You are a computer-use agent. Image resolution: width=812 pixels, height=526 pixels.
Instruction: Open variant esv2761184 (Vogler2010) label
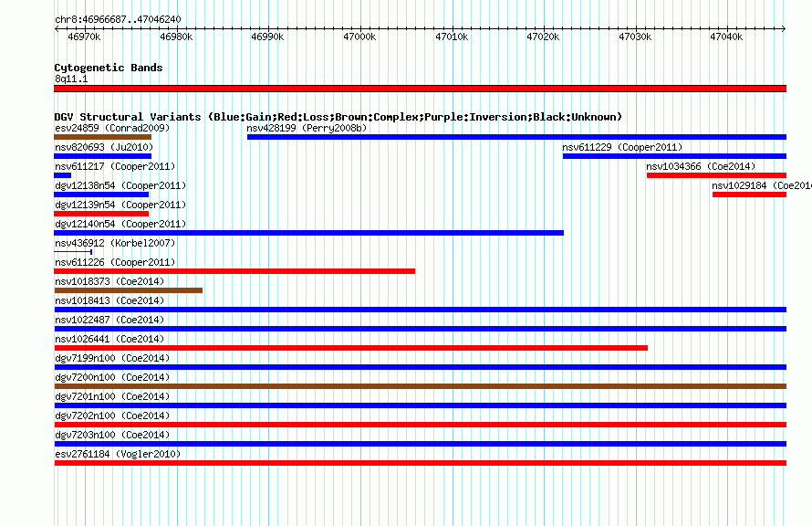point(118,454)
